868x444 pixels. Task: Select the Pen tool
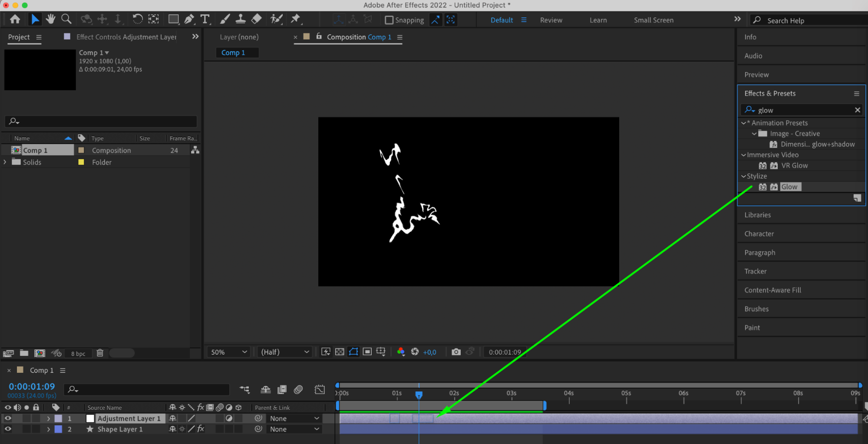[189, 19]
